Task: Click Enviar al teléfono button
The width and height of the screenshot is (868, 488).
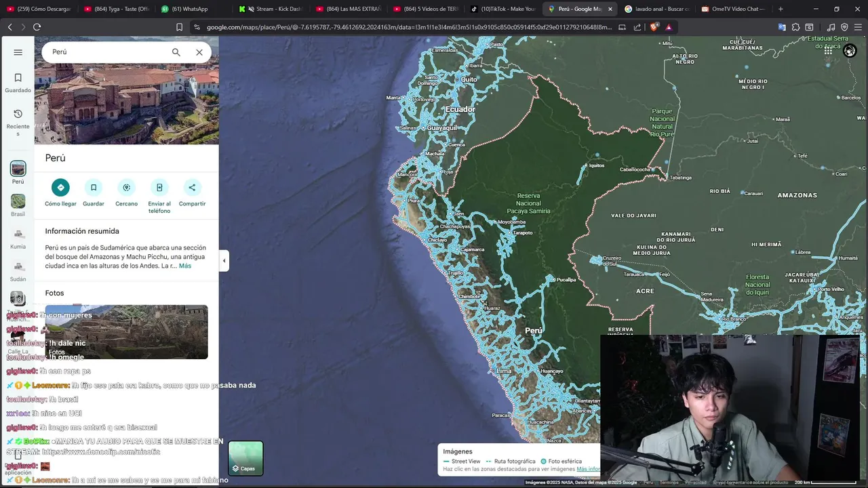Action: 159,196
